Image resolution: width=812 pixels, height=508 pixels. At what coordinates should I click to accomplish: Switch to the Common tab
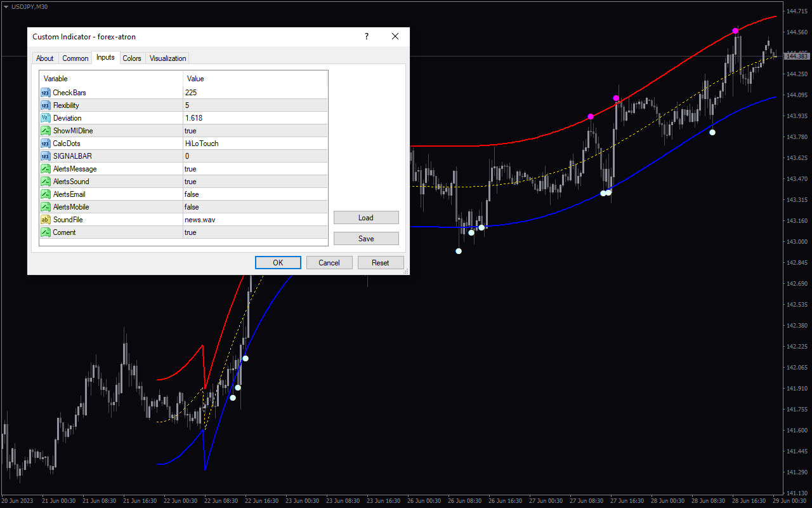coord(75,58)
